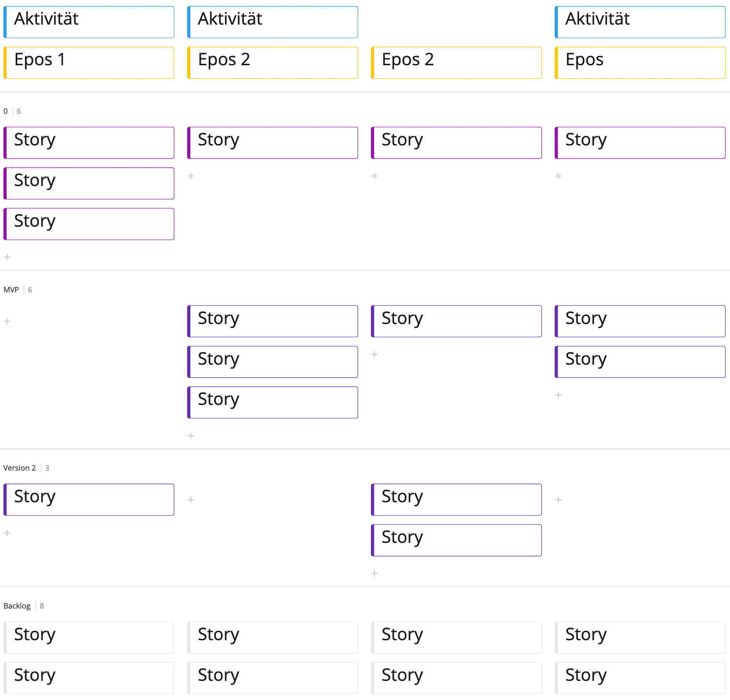
Task: Select the Backlog section label
Action: 17,606
